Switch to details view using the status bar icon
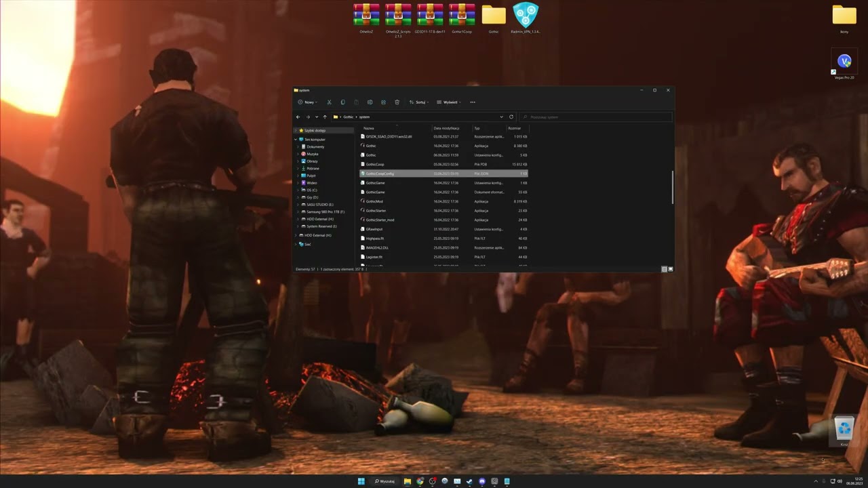868x488 pixels. tap(665, 269)
